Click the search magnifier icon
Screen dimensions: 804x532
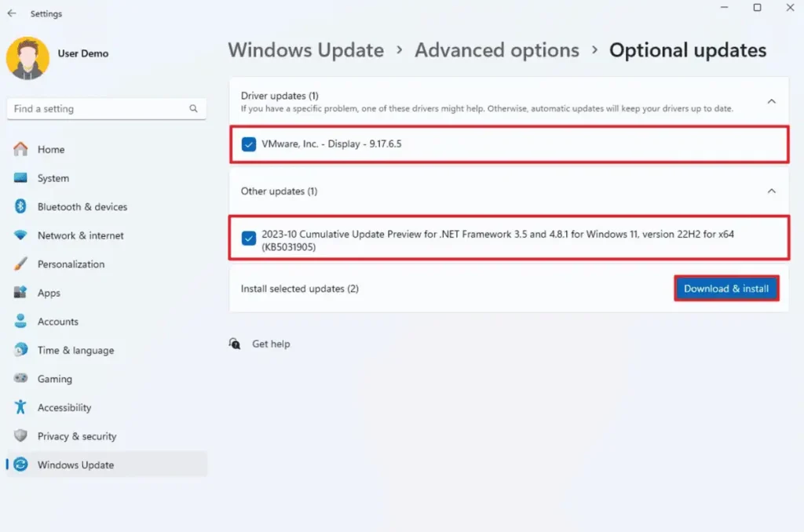point(193,109)
